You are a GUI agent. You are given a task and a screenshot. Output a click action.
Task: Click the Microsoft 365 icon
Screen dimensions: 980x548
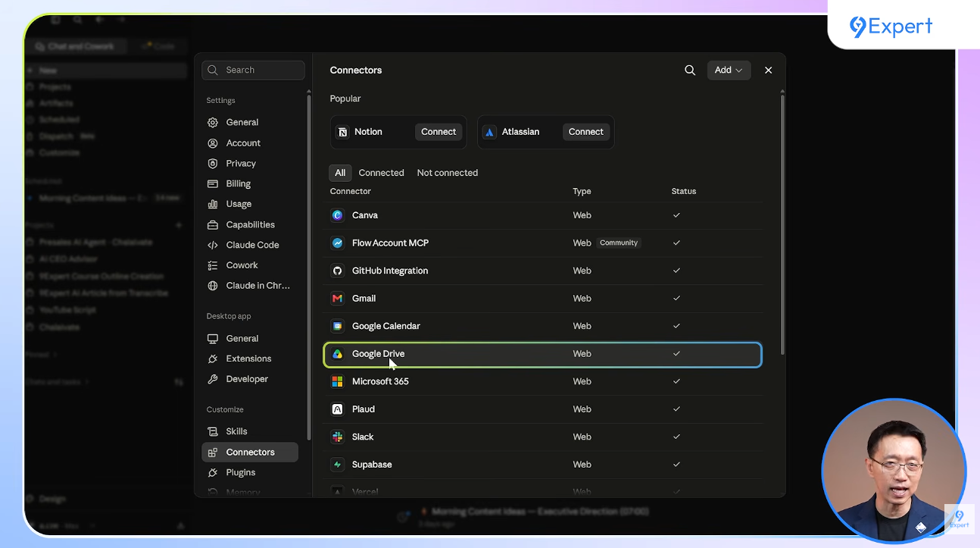point(338,381)
